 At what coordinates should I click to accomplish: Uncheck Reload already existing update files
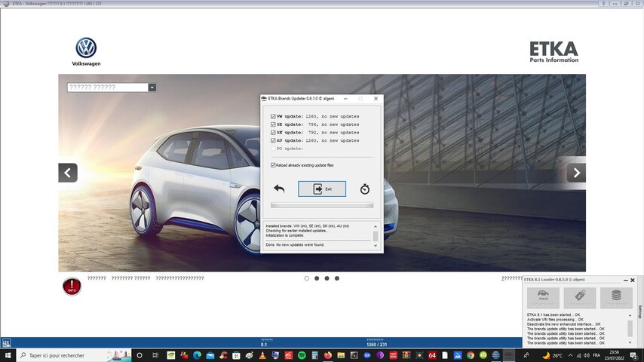[273, 165]
